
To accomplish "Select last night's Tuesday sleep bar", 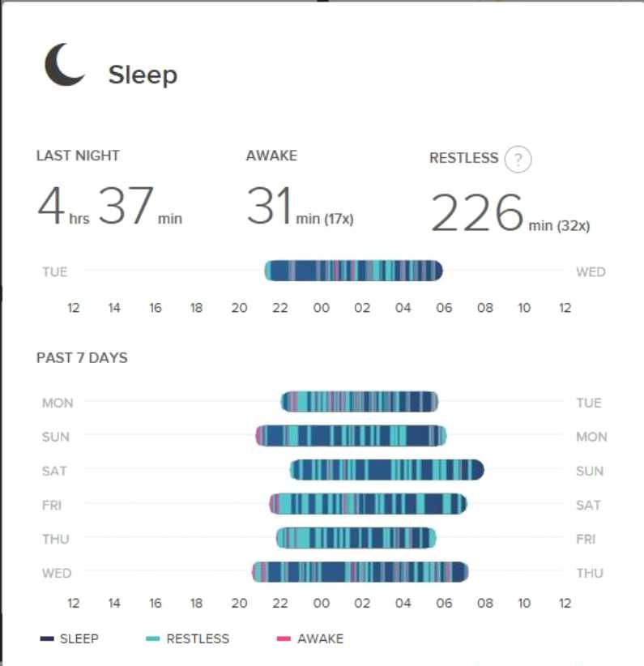I will click(353, 271).
